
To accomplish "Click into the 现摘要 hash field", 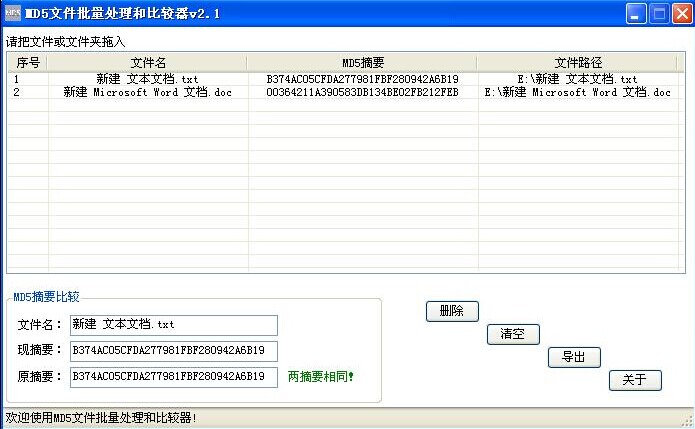I will pyautogui.click(x=173, y=351).
